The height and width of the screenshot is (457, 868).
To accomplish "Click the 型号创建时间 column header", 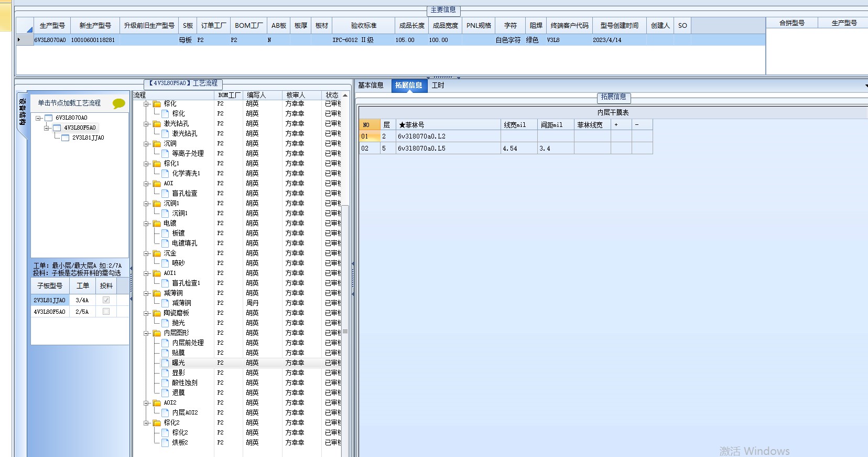I will coord(620,25).
